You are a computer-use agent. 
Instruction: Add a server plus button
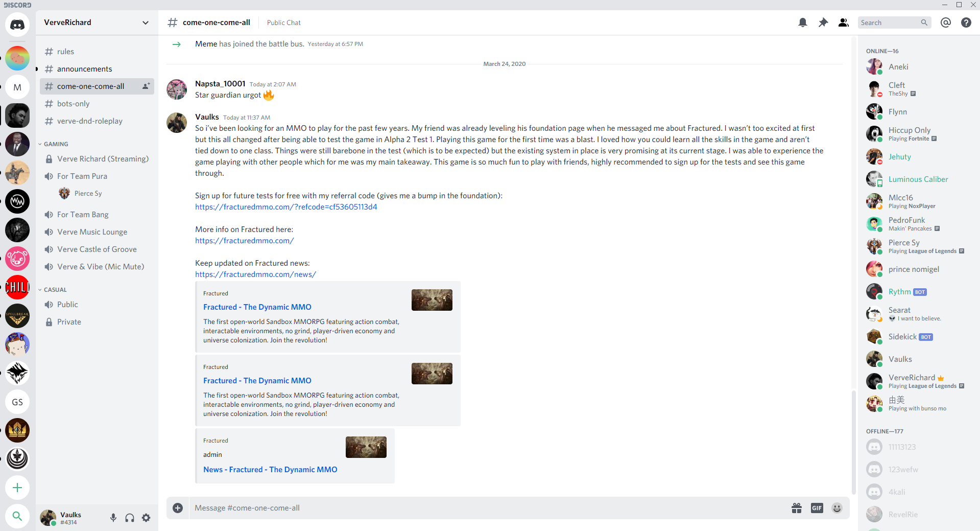tap(17, 488)
